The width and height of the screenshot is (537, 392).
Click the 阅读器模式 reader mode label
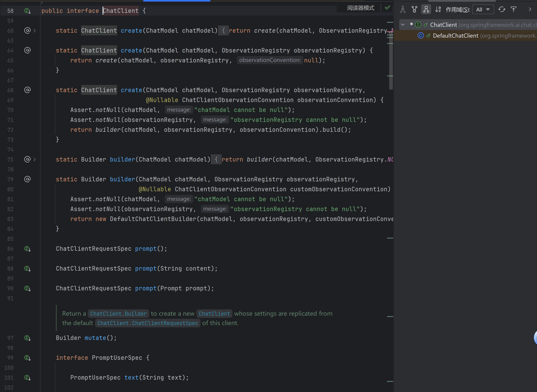[x=361, y=8]
